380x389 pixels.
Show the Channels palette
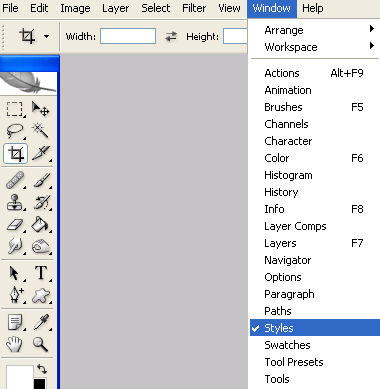315,124
